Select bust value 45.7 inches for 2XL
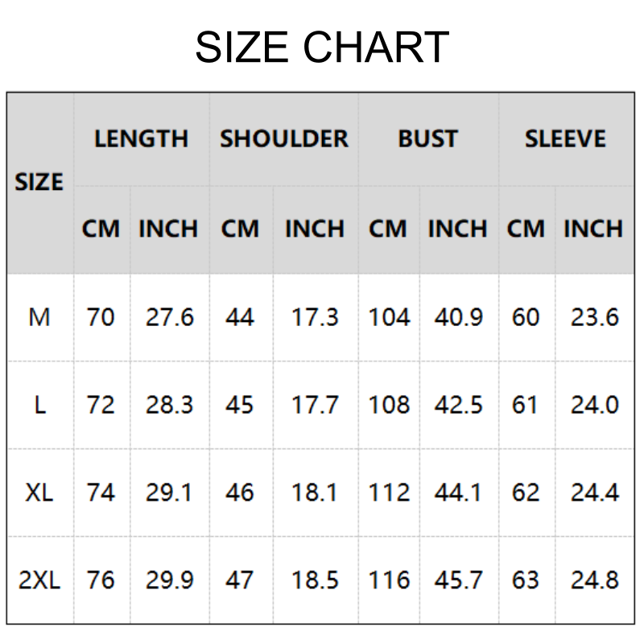This screenshot has width=644, height=644. 458,580
